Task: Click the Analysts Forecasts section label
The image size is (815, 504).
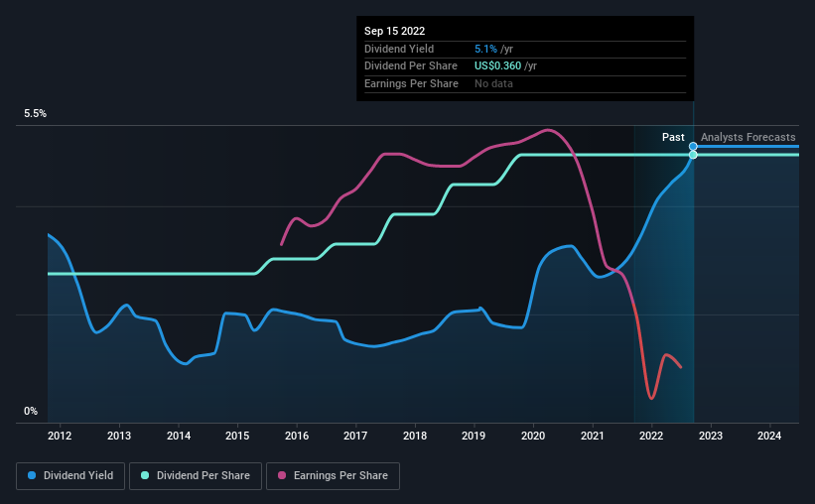Action: point(747,137)
